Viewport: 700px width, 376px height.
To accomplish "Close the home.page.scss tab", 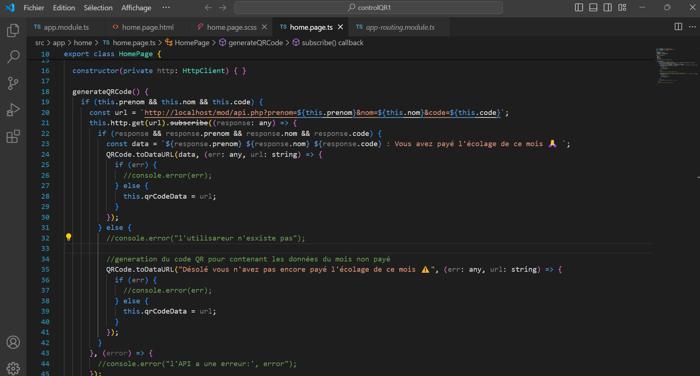I will tap(265, 27).
